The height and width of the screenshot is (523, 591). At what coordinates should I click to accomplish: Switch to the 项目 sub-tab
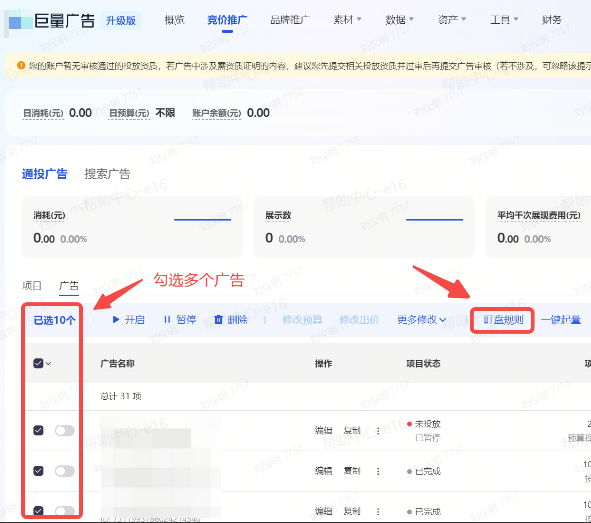(x=32, y=286)
